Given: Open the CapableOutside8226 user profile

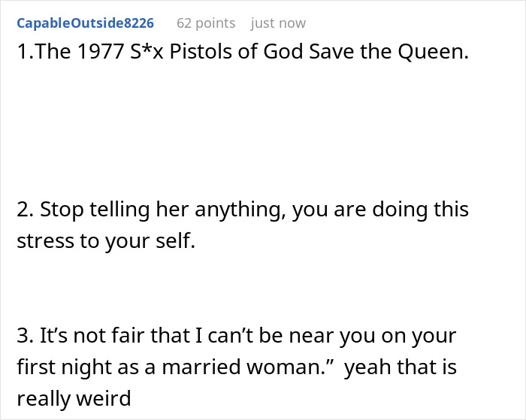Looking at the screenshot, I should 85,23.
